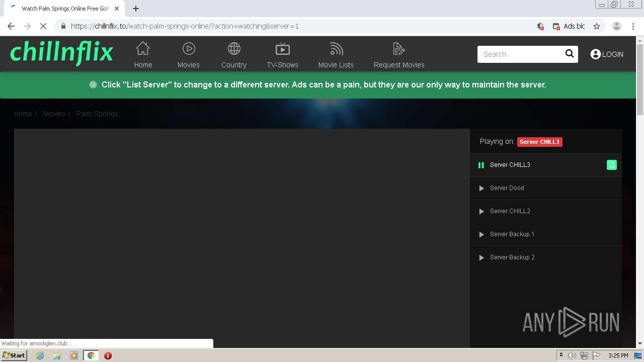Select Chrome in the taskbar
The height and width of the screenshot is (362, 644).
(x=91, y=355)
